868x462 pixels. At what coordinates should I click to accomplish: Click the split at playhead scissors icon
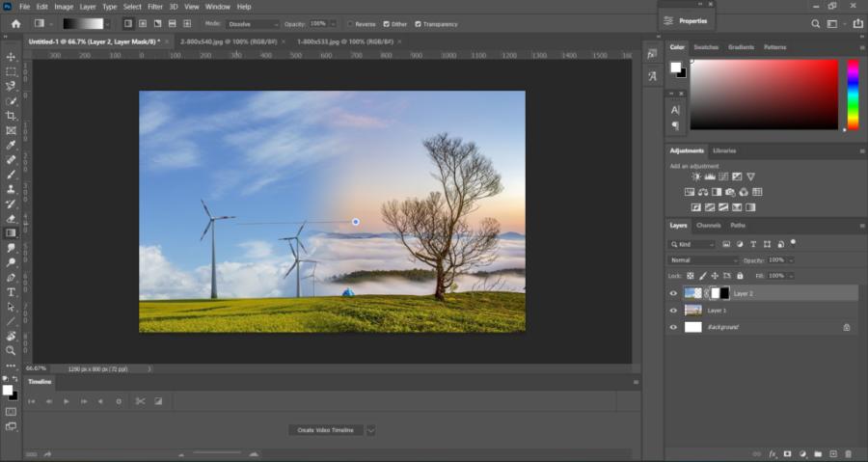click(140, 401)
